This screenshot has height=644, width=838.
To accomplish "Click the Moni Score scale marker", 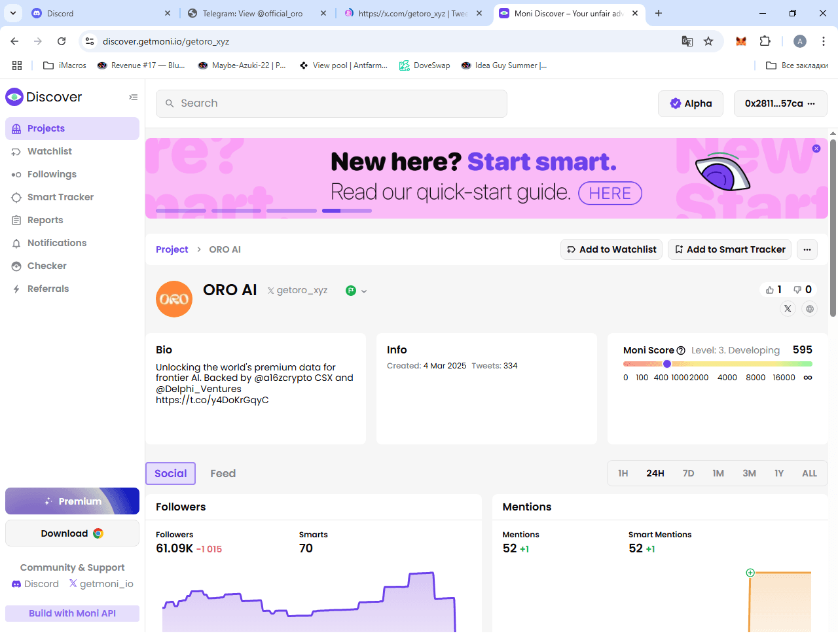I will click(667, 364).
